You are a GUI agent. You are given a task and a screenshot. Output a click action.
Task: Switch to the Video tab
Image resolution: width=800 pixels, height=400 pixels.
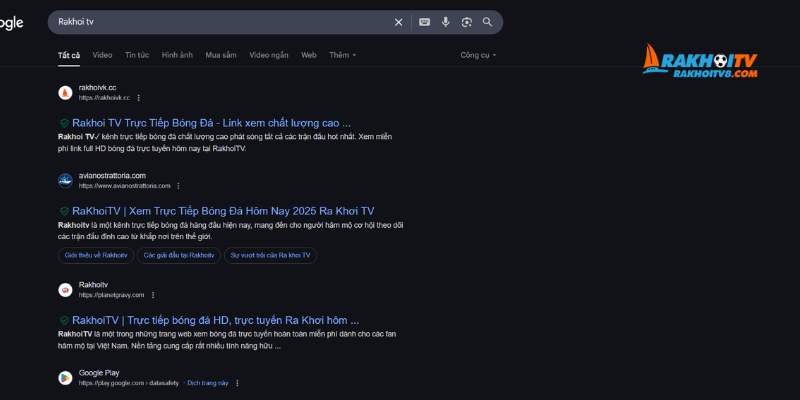[102, 55]
